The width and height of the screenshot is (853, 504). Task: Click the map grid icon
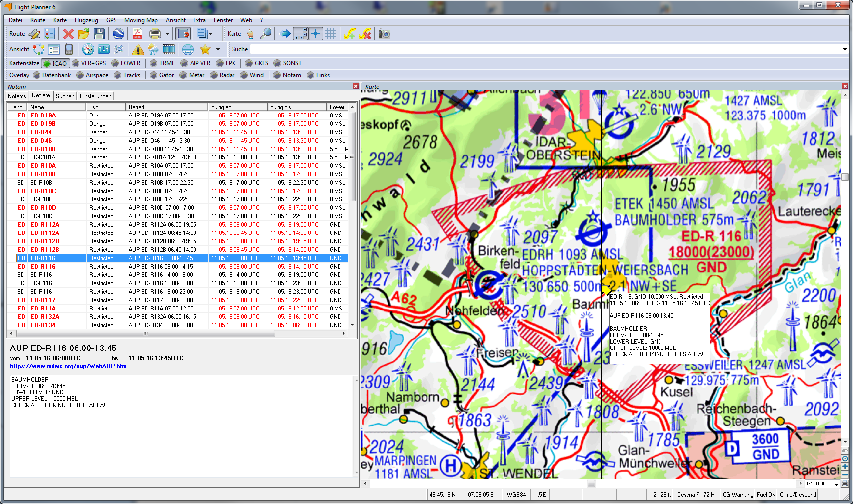pos(331,34)
